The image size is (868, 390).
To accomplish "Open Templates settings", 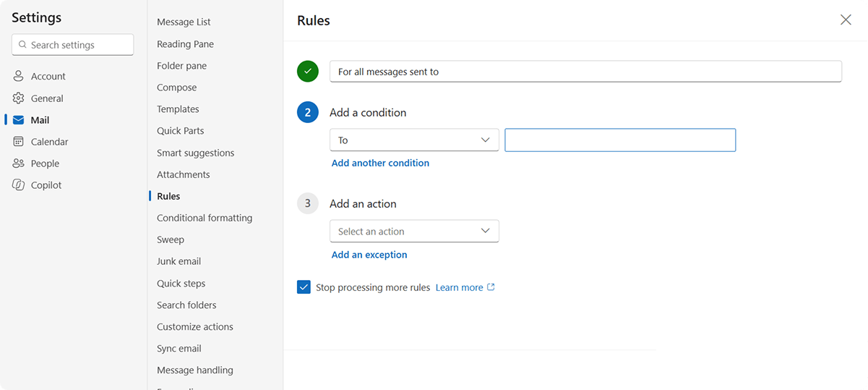I will [x=178, y=109].
